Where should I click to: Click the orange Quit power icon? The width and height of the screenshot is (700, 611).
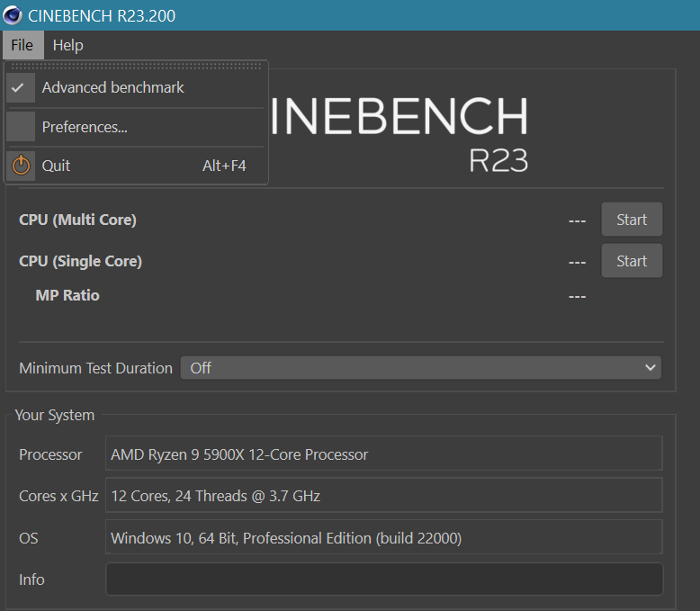21,166
